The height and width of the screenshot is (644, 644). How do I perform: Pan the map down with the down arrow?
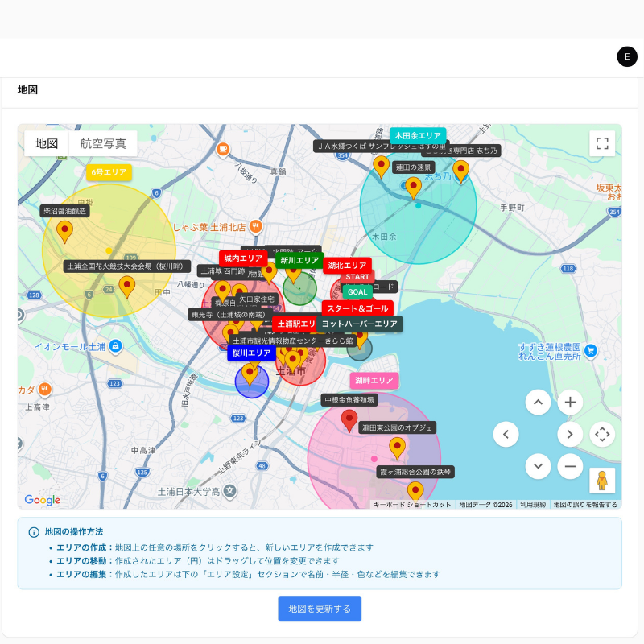coord(538,466)
